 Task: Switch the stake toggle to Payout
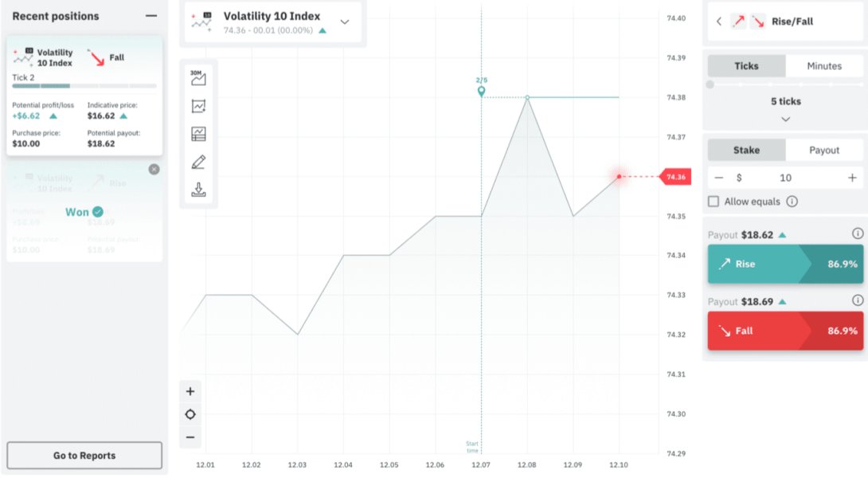[x=824, y=150]
